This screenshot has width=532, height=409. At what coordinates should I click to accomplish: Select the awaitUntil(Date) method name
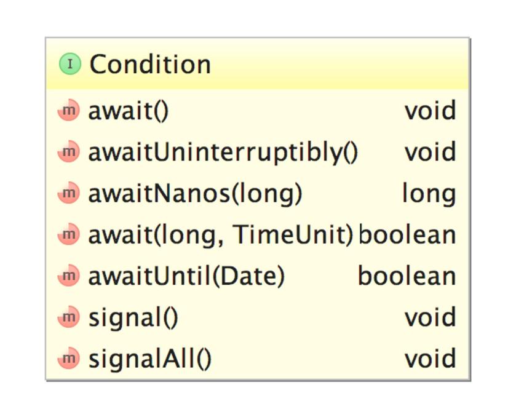tap(186, 276)
